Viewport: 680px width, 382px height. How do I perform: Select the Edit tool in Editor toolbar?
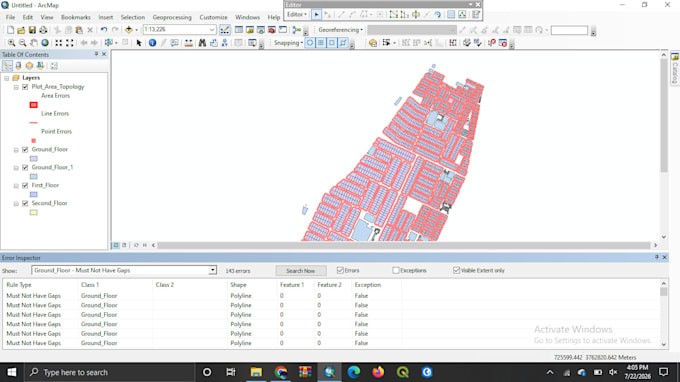click(x=316, y=15)
